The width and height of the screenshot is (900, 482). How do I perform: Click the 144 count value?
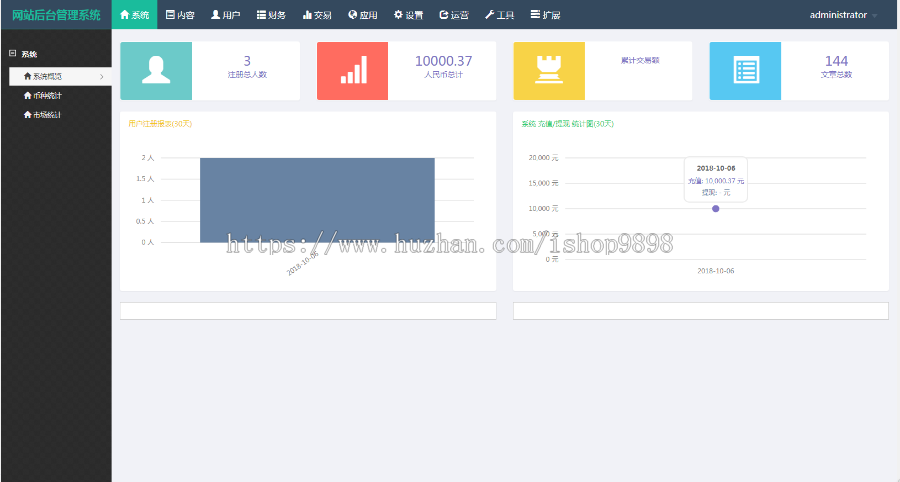pyautogui.click(x=836, y=61)
